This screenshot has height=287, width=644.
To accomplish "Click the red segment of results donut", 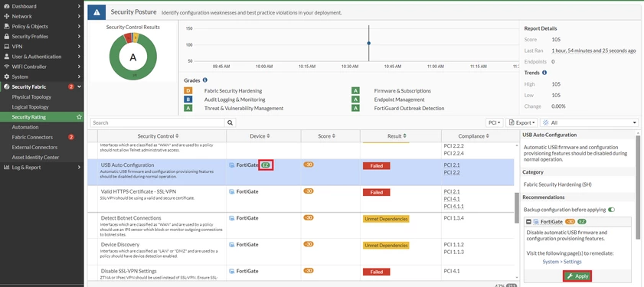I will pos(128,38).
